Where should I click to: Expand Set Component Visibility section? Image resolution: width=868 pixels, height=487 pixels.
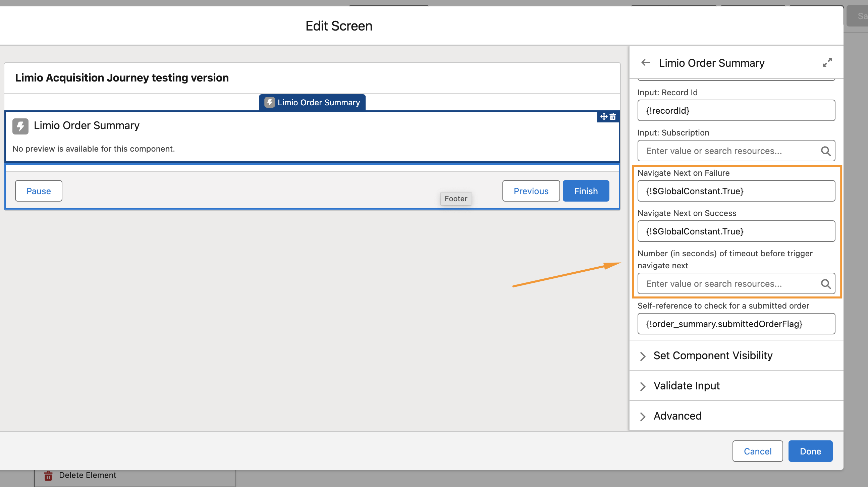[736, 356]
